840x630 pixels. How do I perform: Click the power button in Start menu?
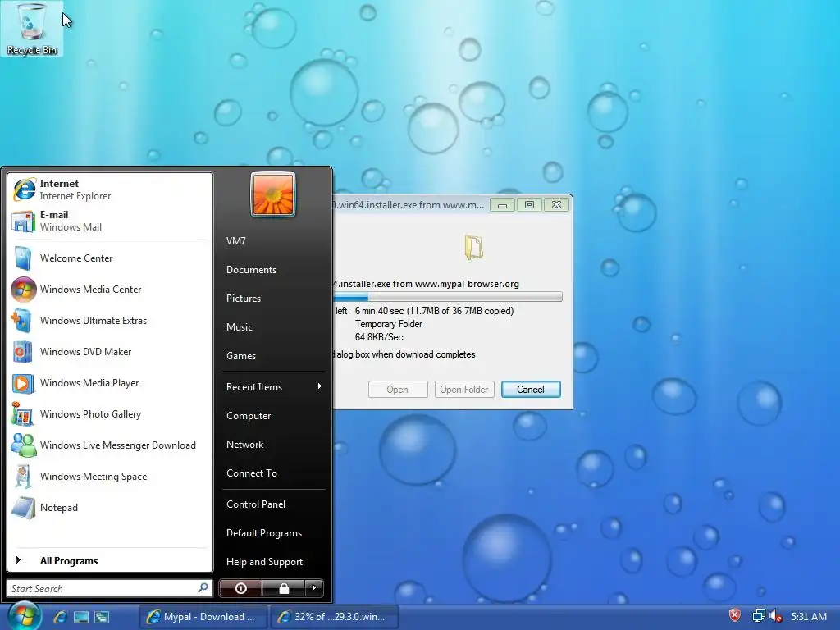(x=240, y=588)
